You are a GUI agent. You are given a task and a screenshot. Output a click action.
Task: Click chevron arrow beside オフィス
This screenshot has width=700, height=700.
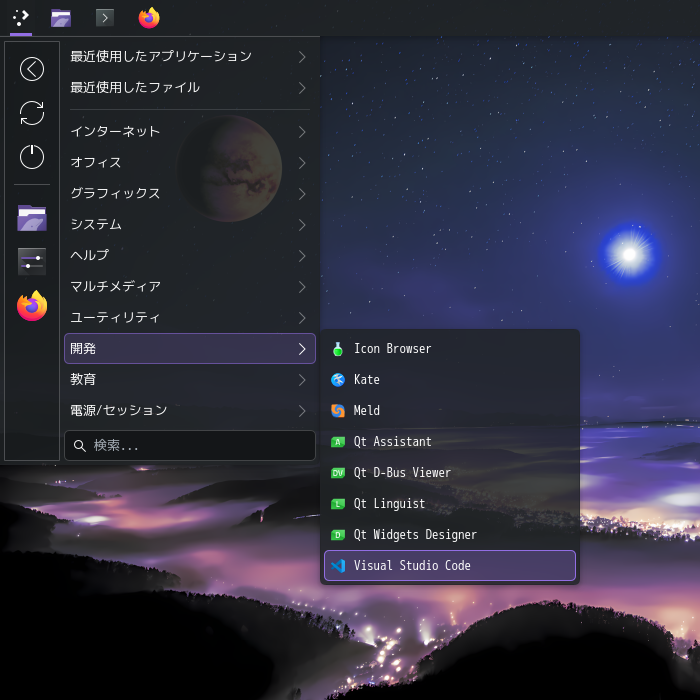[302, 162]
